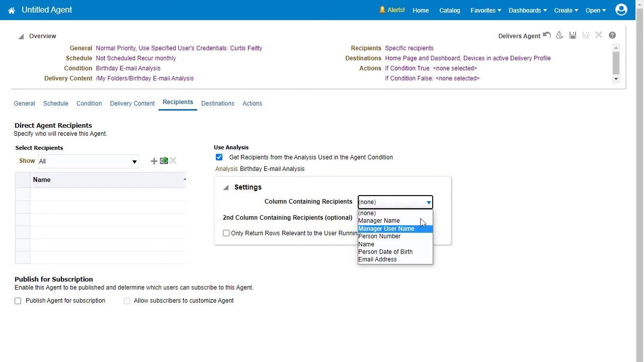Image resolution: width=644 pixels, height=362 pixels.
Task: Sort recipients by the Name column header
Action: (108, 179)
